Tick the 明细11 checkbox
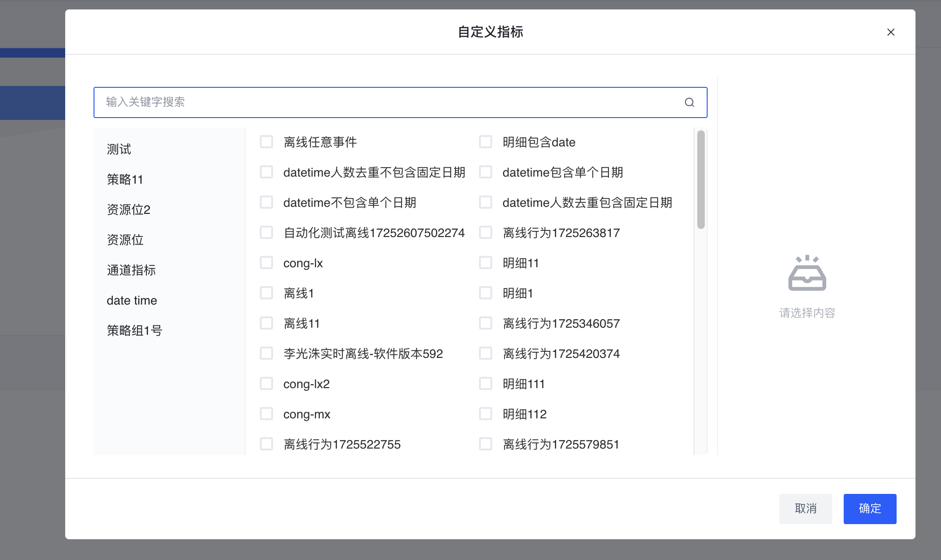Image resolution: width=941 pixels, height=560 pixels. [486, 263]
